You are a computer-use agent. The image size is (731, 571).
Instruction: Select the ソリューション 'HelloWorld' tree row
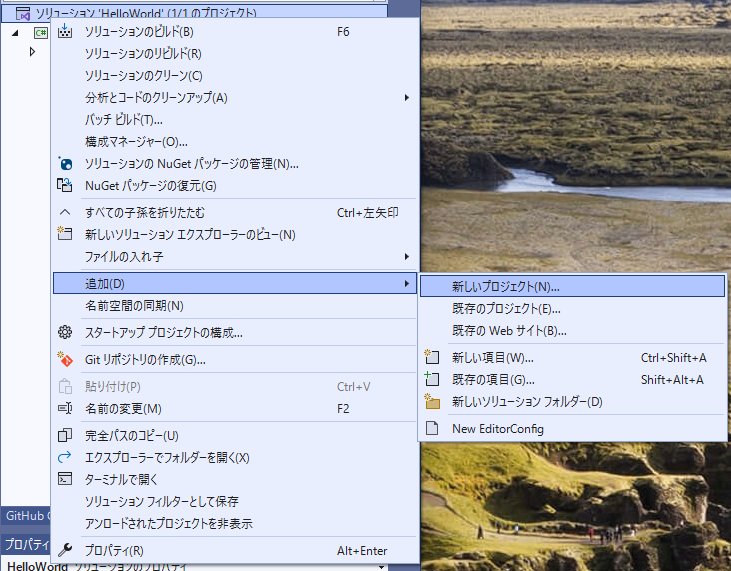click(195, 14)
